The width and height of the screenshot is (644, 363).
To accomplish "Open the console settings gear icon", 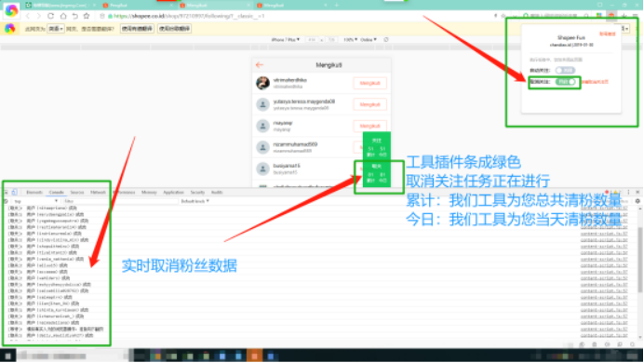I will [x=637, y=201].
